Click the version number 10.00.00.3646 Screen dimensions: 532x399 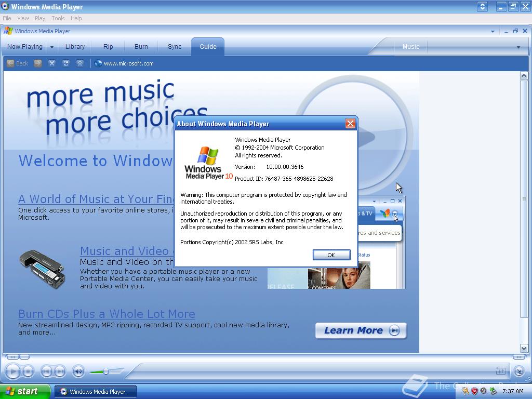[x=285, y=167]
